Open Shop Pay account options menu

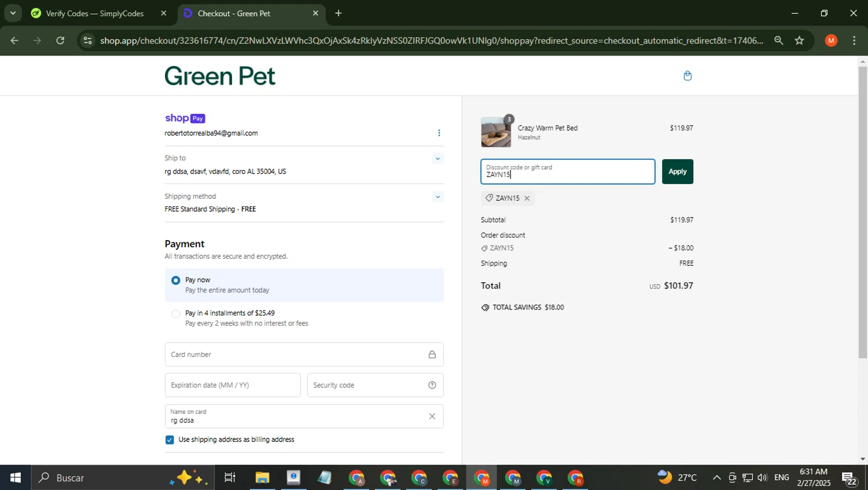click(439, 133)
